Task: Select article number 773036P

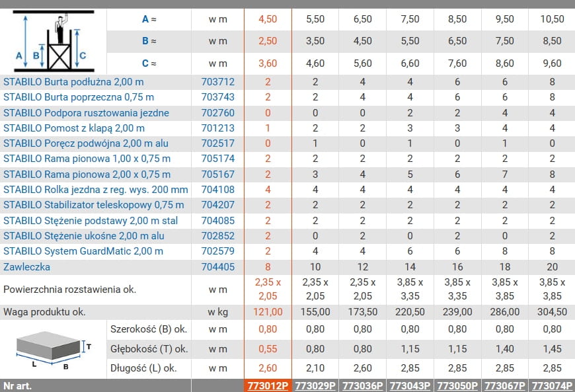Action: [363, 385]
